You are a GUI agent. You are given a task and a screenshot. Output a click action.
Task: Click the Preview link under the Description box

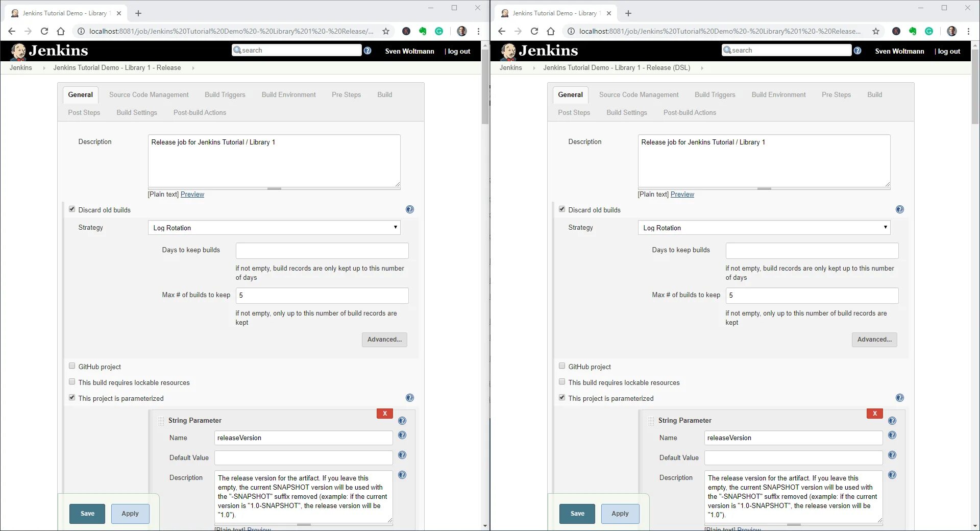[x=192, y=195]
